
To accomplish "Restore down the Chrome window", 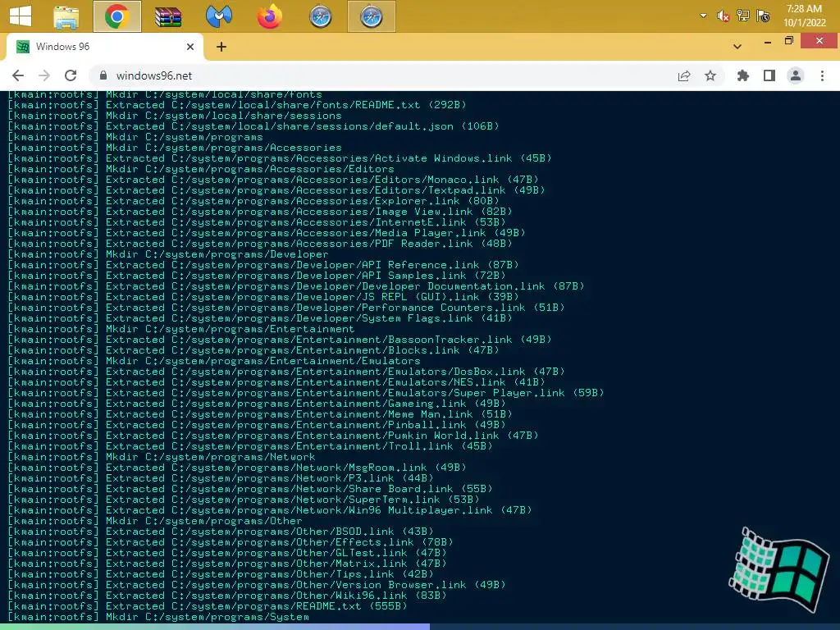I will pos(788,41).
